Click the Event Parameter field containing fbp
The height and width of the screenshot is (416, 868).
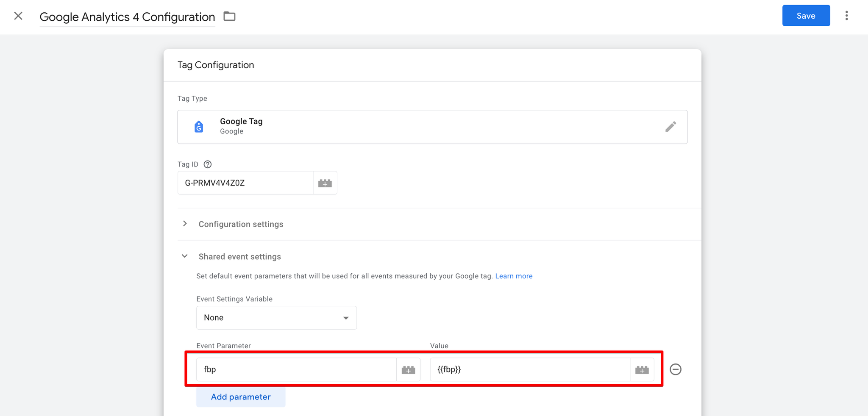[296, 369]
